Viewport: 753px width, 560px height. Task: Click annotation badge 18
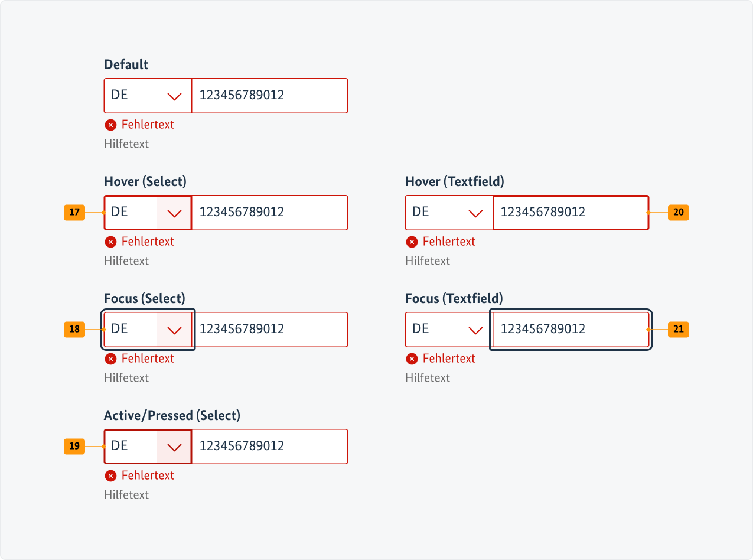tap(74, 330)
